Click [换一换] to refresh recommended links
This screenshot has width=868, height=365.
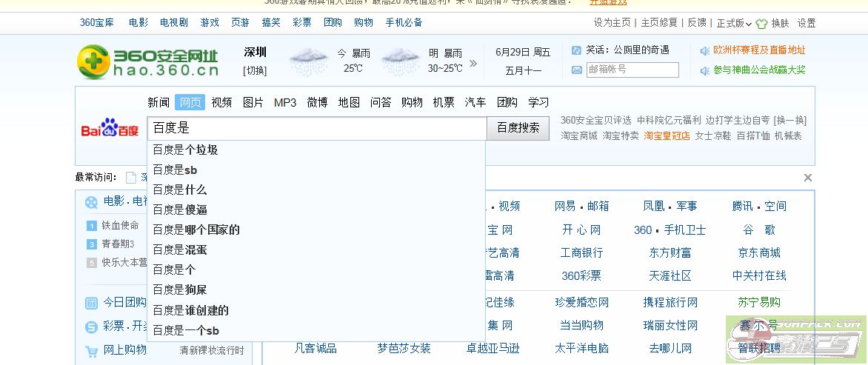coord(789,120)
